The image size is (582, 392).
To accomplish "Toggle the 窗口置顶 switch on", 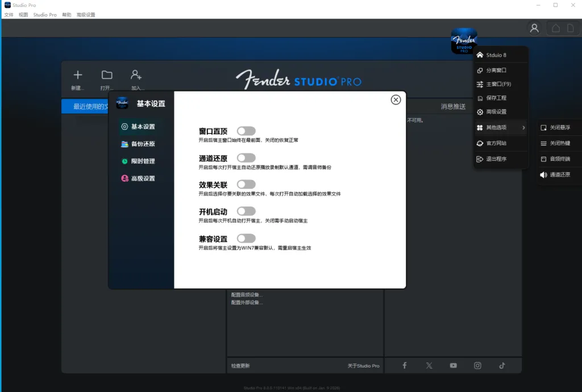I will (247, 131).
